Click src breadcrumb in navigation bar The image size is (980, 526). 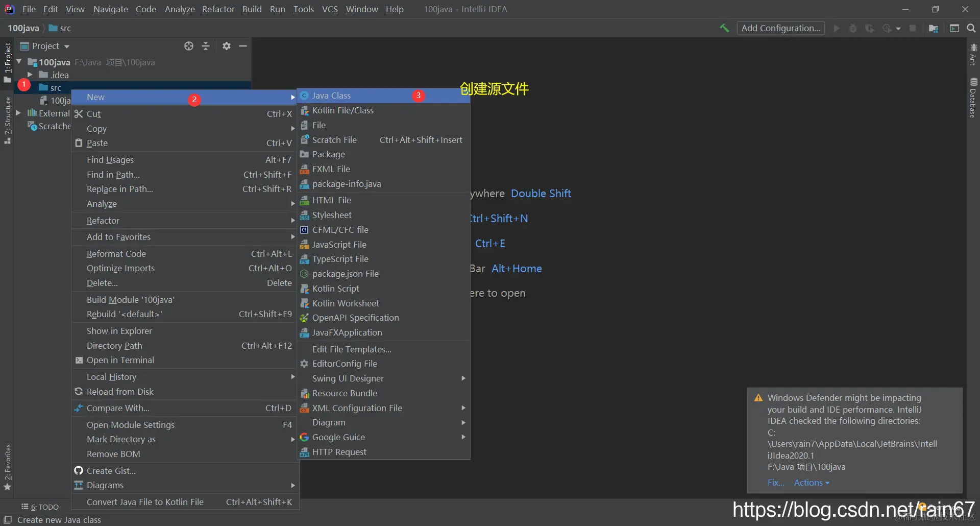60,28
